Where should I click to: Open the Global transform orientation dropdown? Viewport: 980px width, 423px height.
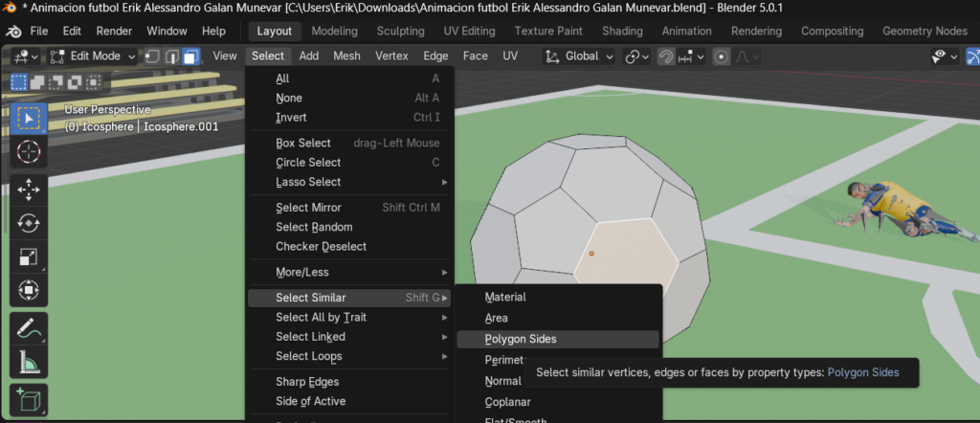click(579, 56)
